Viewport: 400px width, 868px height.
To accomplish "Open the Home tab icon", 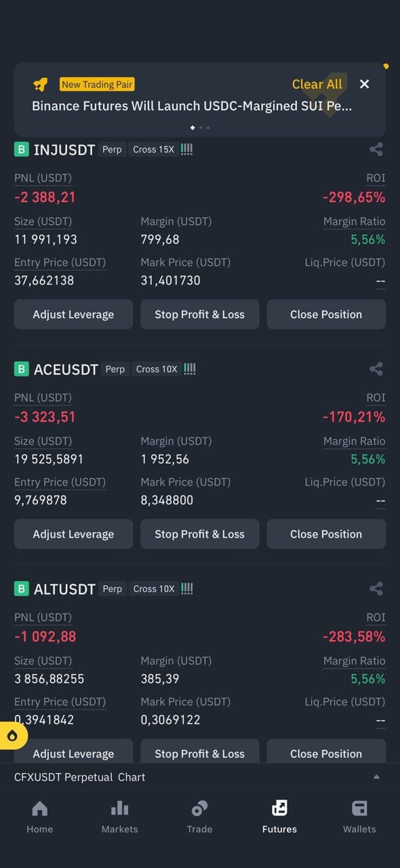I will (40, 808).
